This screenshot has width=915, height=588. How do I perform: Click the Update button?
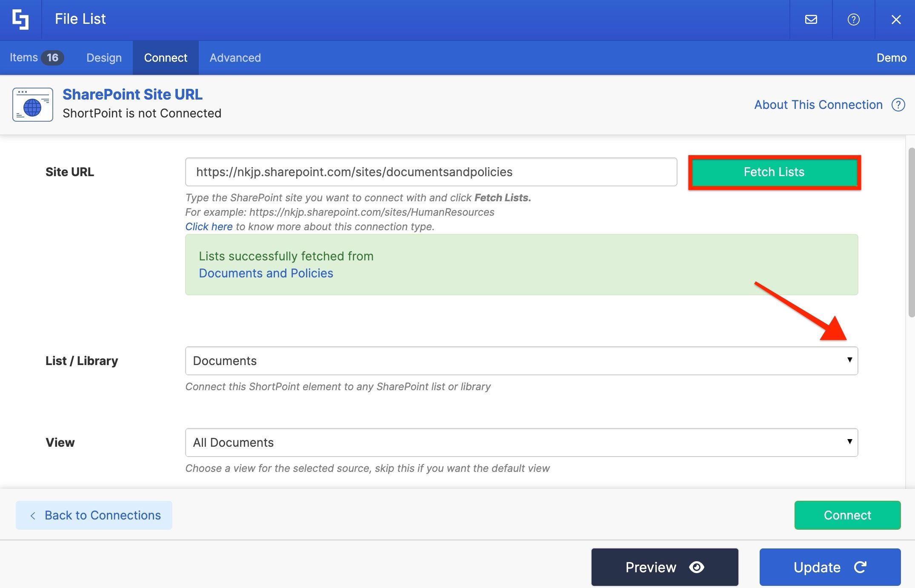click(x=830, y=567)
